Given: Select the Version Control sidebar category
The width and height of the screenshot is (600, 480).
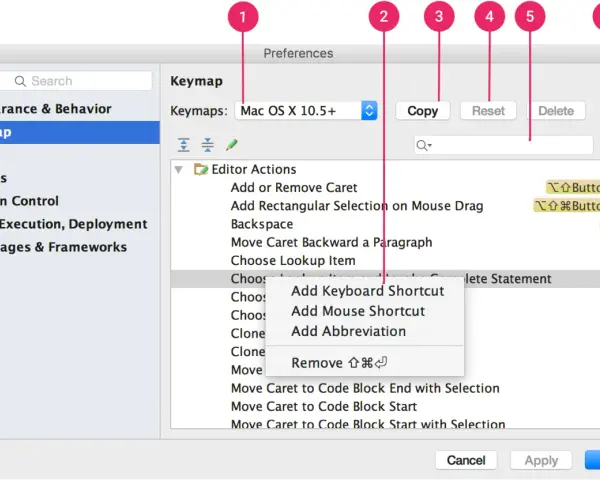Looking at the screenshot, I should point(29,201).
